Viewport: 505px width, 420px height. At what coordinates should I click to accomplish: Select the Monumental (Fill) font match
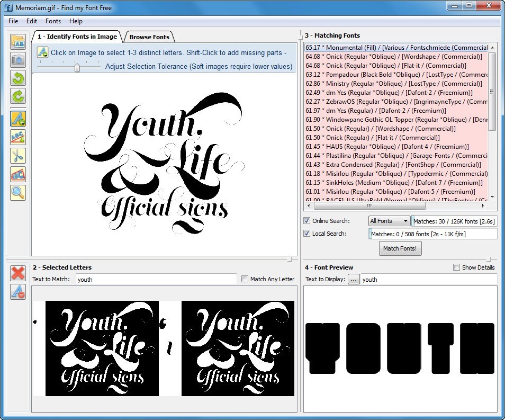[396, 47]
